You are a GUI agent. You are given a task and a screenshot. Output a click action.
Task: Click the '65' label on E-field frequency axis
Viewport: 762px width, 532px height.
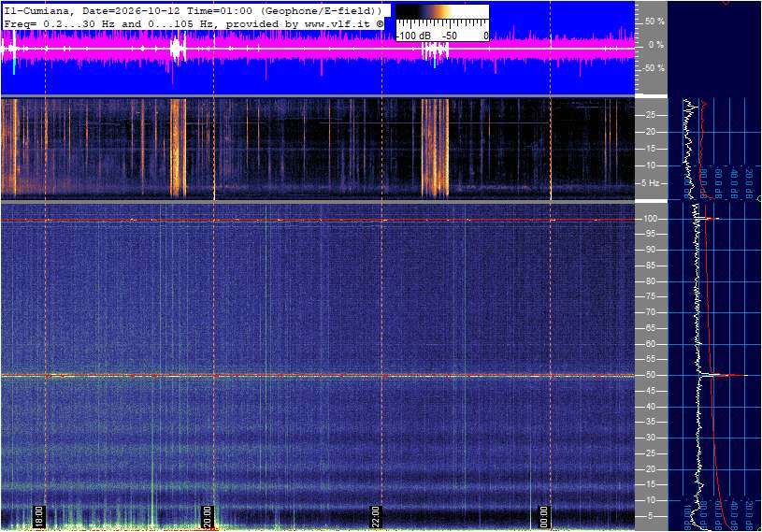click(650, 328)
